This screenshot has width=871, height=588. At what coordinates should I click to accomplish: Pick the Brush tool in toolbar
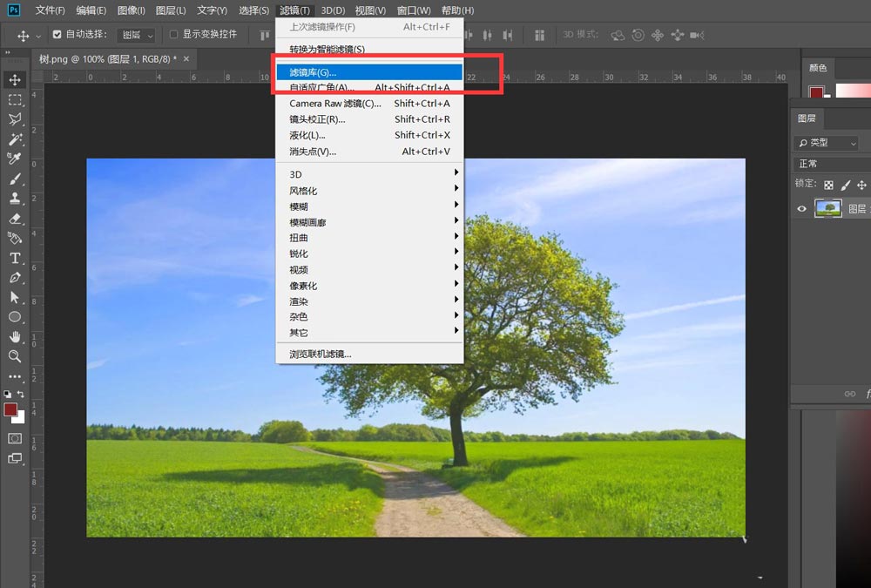point(15,179)
